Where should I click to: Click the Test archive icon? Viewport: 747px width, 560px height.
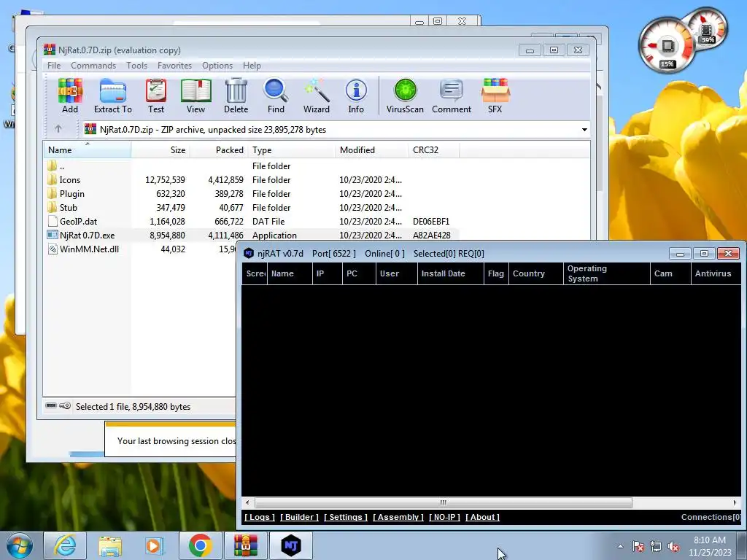pyautogui.click(x=156, y=96)
